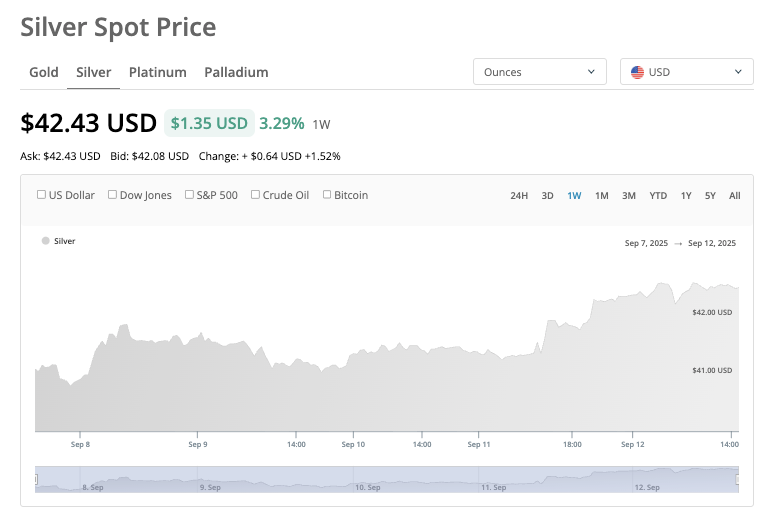Display the 5Y price history

point(710,196)
